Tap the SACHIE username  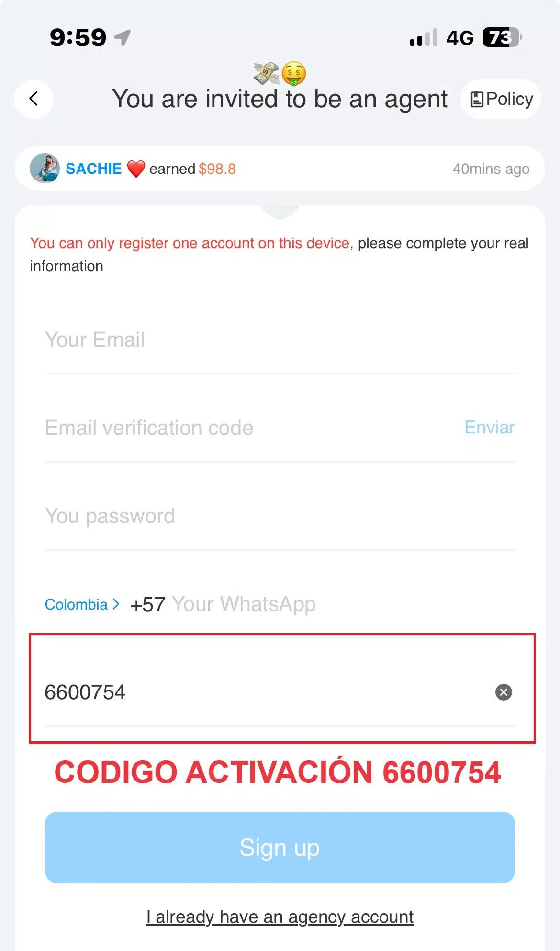pyautogui.click(x=93, y=169)
